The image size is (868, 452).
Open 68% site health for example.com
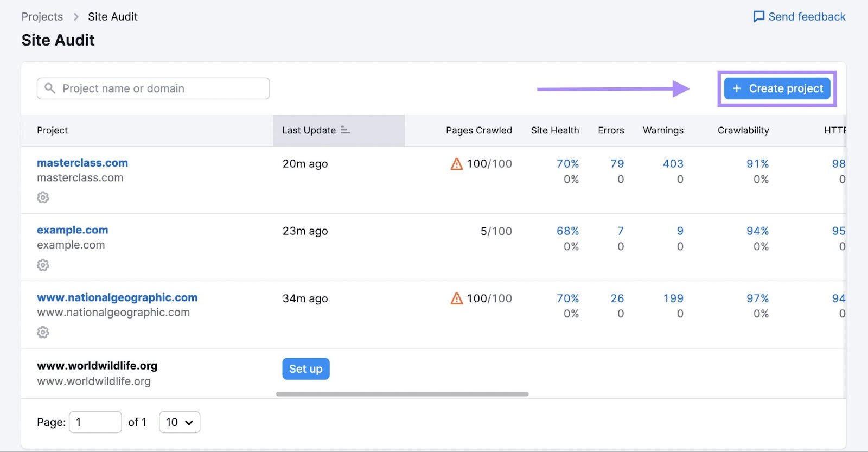[x=568, y=231]
